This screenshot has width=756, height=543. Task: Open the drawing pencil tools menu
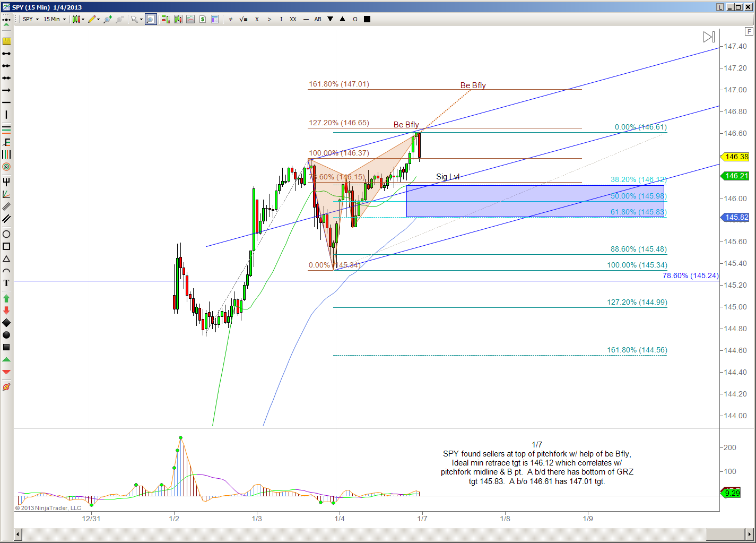pos(94,19)
